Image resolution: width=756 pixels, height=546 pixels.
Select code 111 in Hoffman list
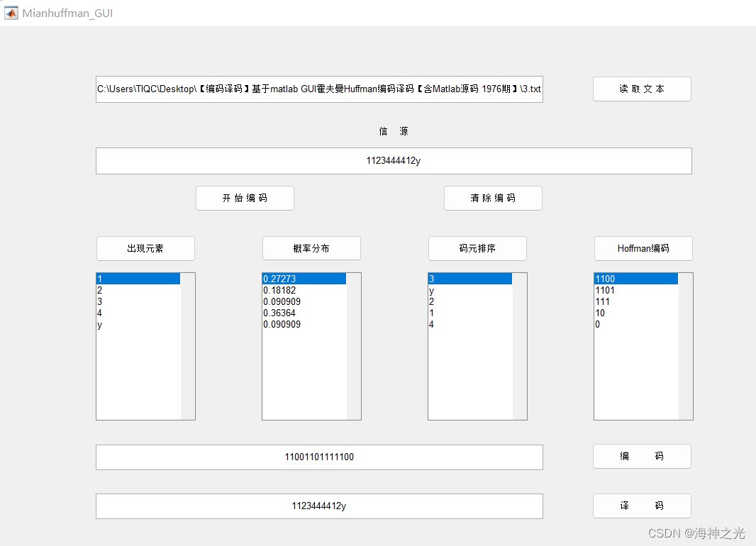click(636, 301)
